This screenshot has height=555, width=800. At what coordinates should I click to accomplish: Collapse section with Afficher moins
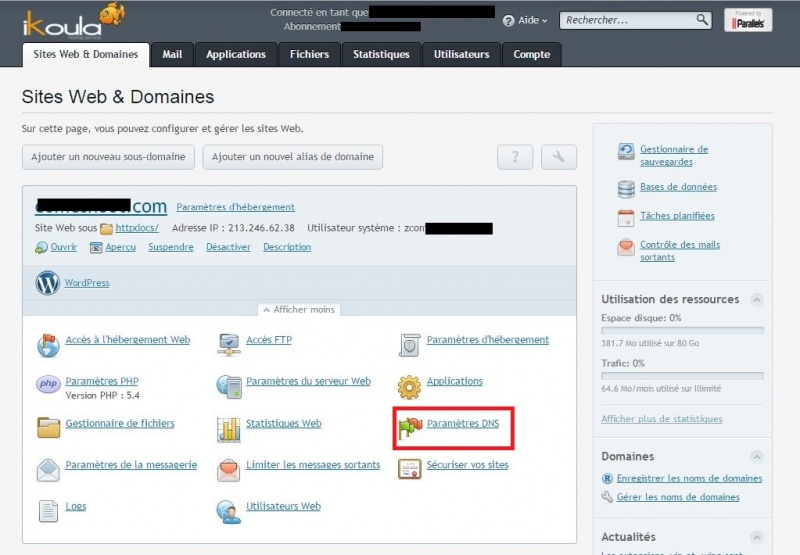pos(298,310)
